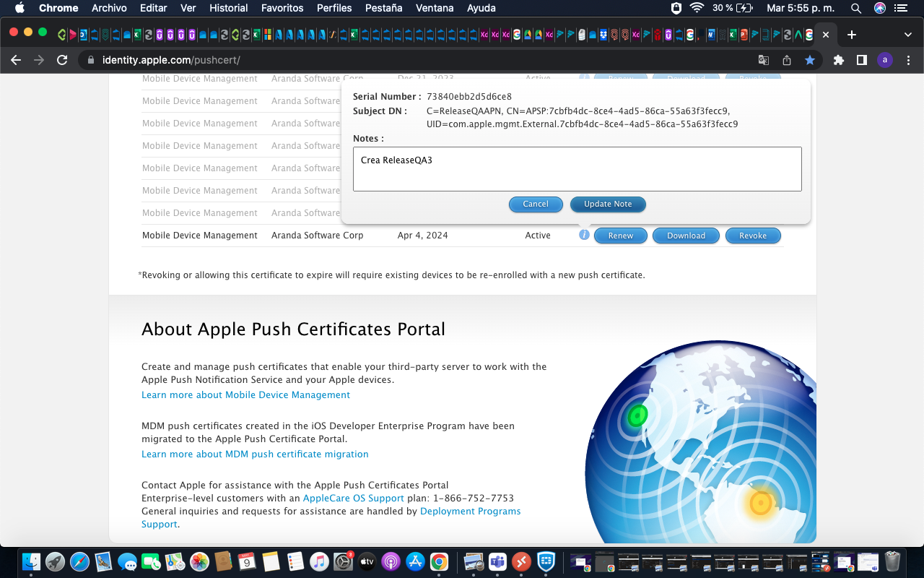Screen dimensions: 924x578
Task: Open the Deployment Programs Support link
Action: (x=471, y=511)
